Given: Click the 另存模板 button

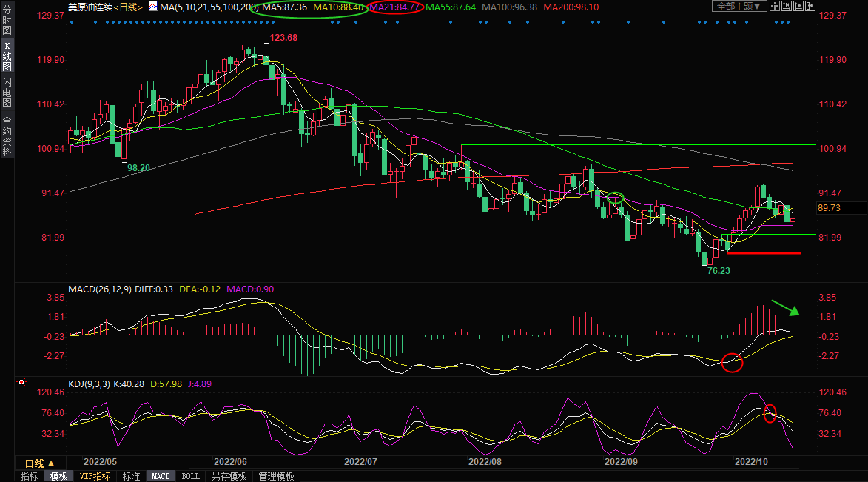Looking at the screenshot, I should pos(229,476).
